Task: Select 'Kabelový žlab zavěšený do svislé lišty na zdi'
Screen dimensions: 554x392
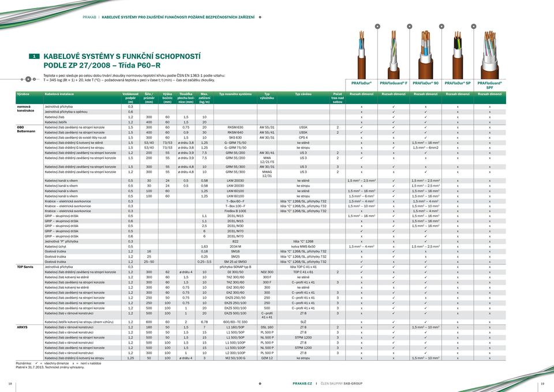Action: tap(76, 137)
